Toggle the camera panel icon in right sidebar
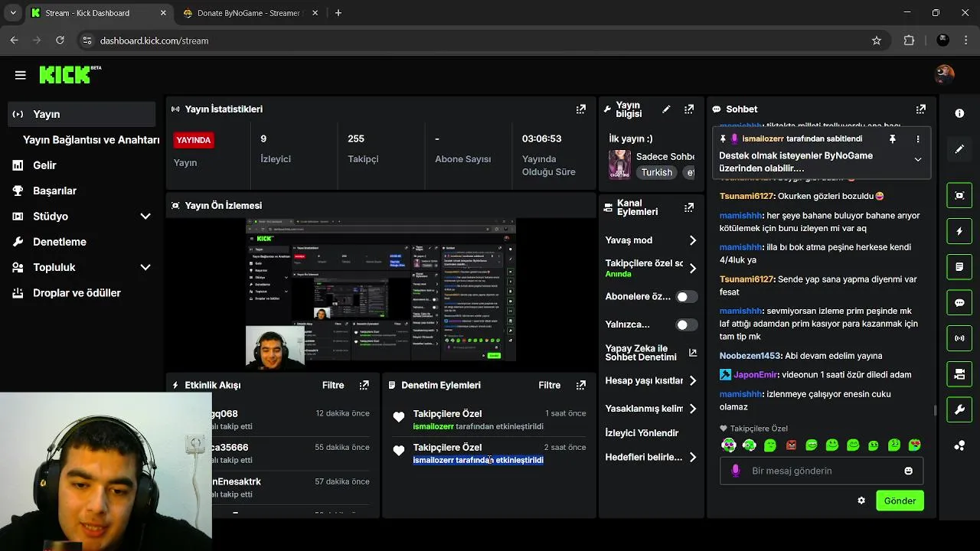Viewport: 980px width, 551px height. (959, 374)
